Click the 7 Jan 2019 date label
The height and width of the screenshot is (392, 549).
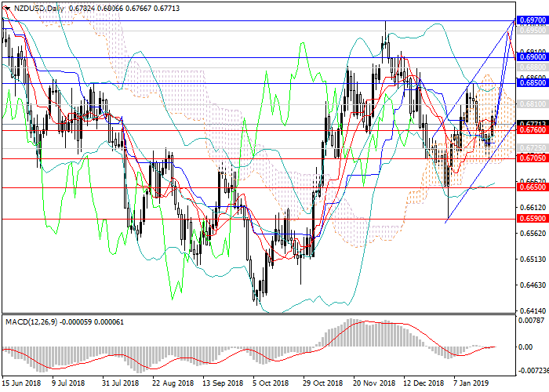pyautogui.click(x=473, y=384)
